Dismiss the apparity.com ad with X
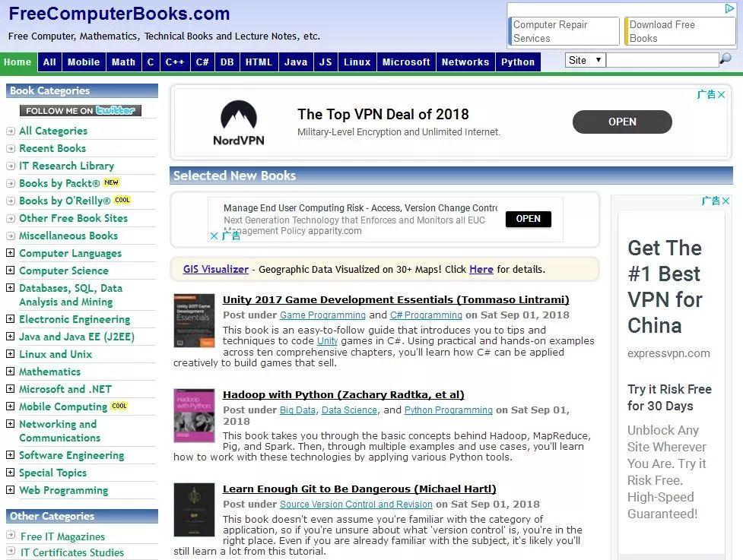Image resolution: width=743 pixels, height=560 pixels. click(x=214, y=236)
